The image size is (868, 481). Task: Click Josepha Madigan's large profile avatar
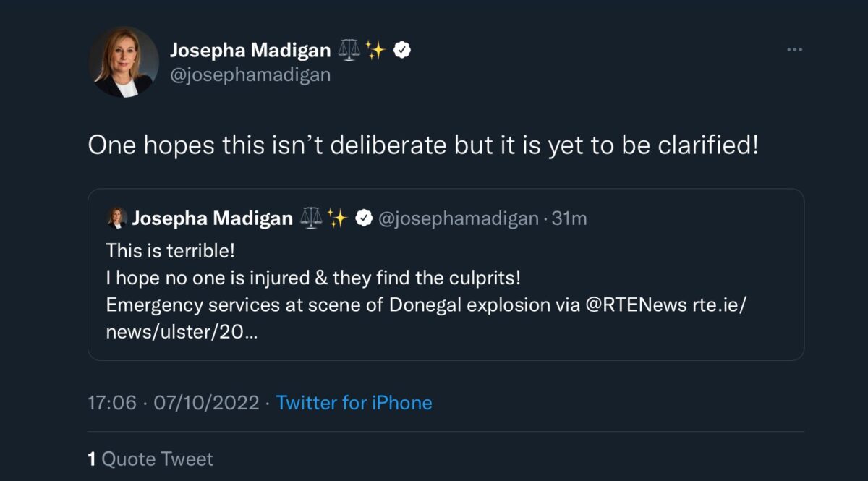[124, 62]
